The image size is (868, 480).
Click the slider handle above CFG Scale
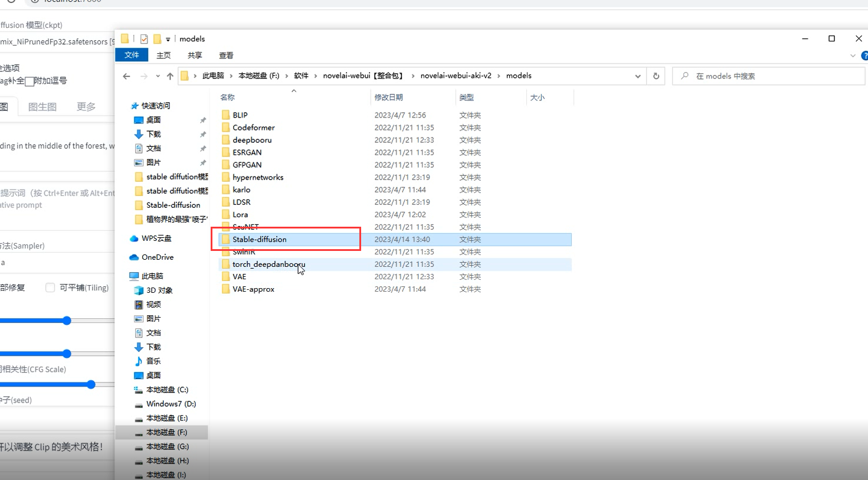click(67, 354)
